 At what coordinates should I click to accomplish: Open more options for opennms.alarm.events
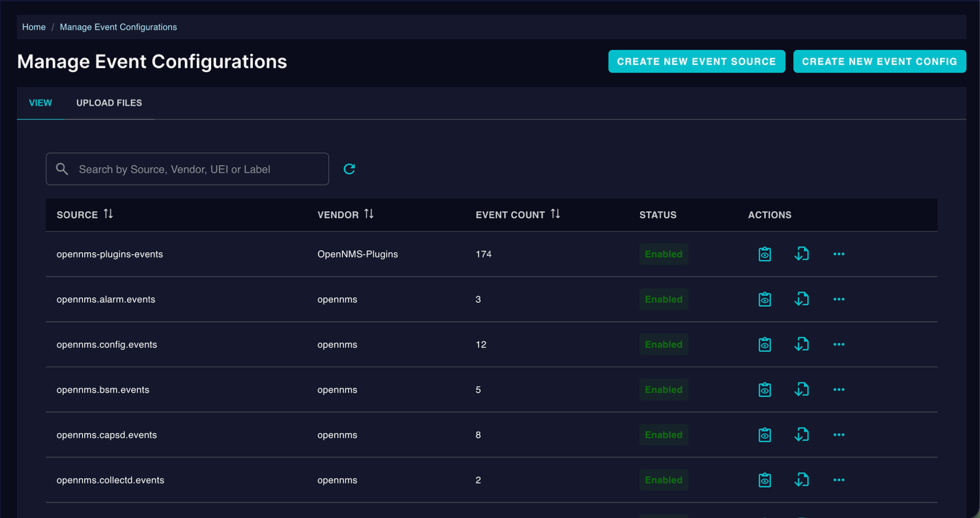click(x=839, y=299)
